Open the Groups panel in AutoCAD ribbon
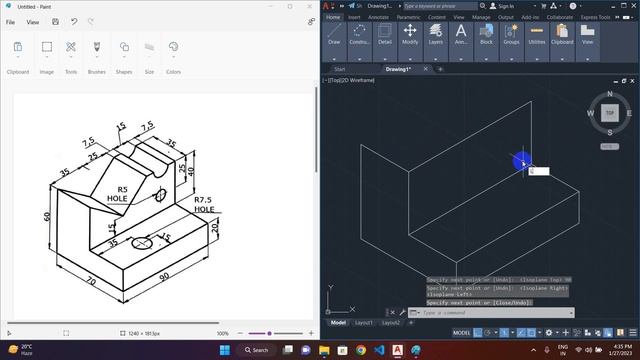Image resolution: width=640 pixels, height=360 pixels. (x=511, y=35)
